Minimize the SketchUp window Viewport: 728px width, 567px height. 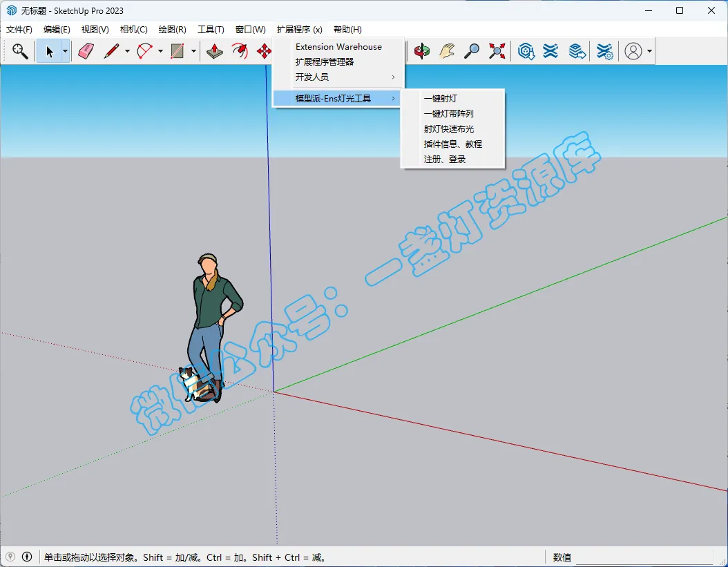click(x=649, y=10)
